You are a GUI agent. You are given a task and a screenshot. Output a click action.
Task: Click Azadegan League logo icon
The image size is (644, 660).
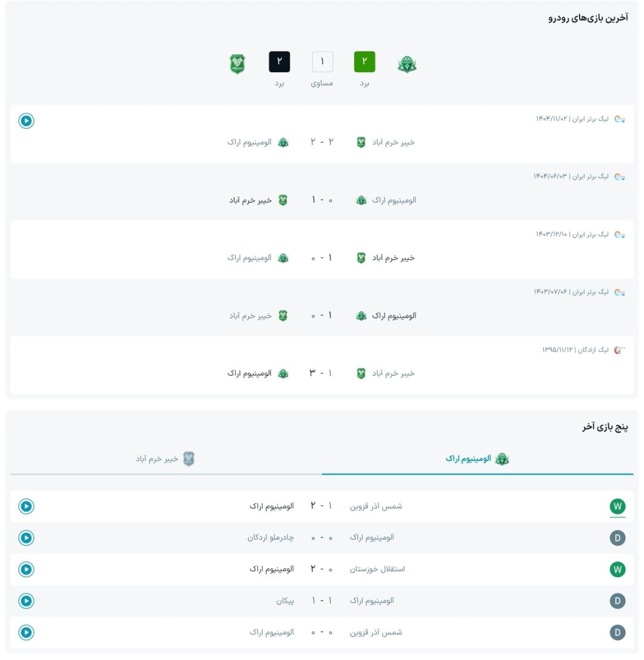[620, 350]
